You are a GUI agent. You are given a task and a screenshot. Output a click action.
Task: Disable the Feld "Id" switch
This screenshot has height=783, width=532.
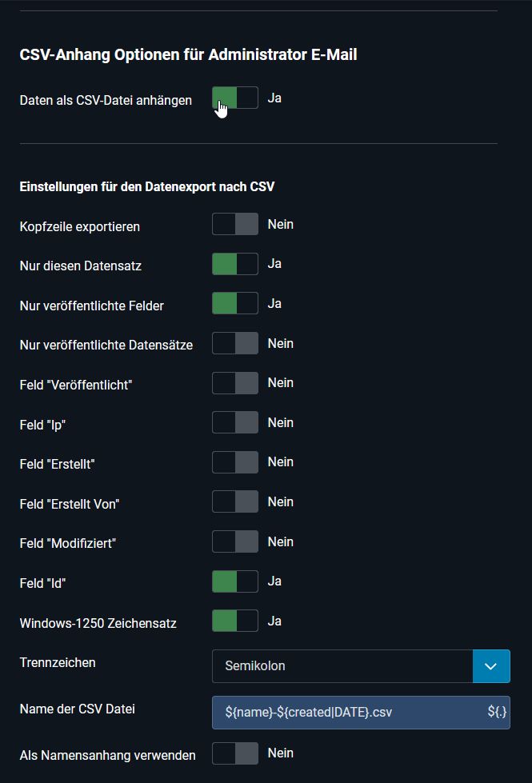pyautogui.click(x=234, y=581)
